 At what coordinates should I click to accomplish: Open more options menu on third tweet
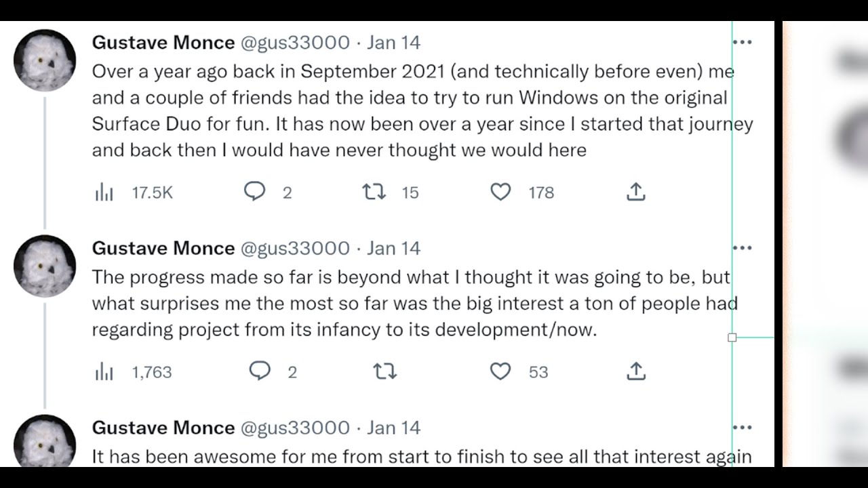click(x=743, y=428)
